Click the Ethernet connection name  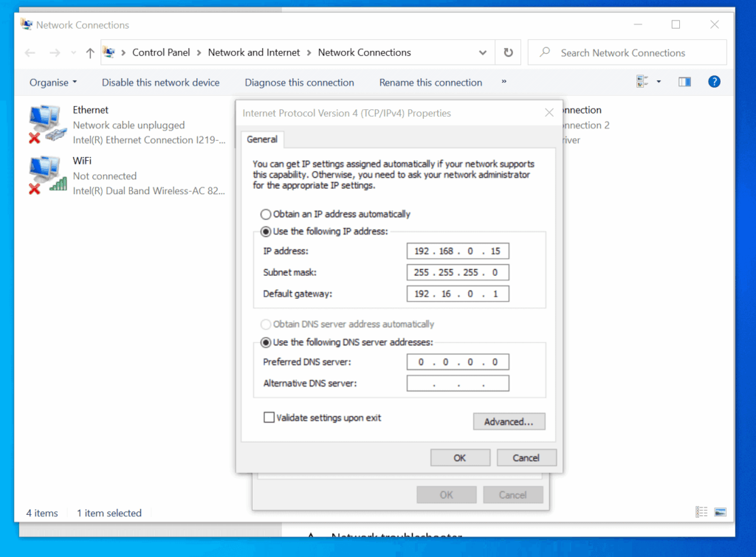coord(91,110)
